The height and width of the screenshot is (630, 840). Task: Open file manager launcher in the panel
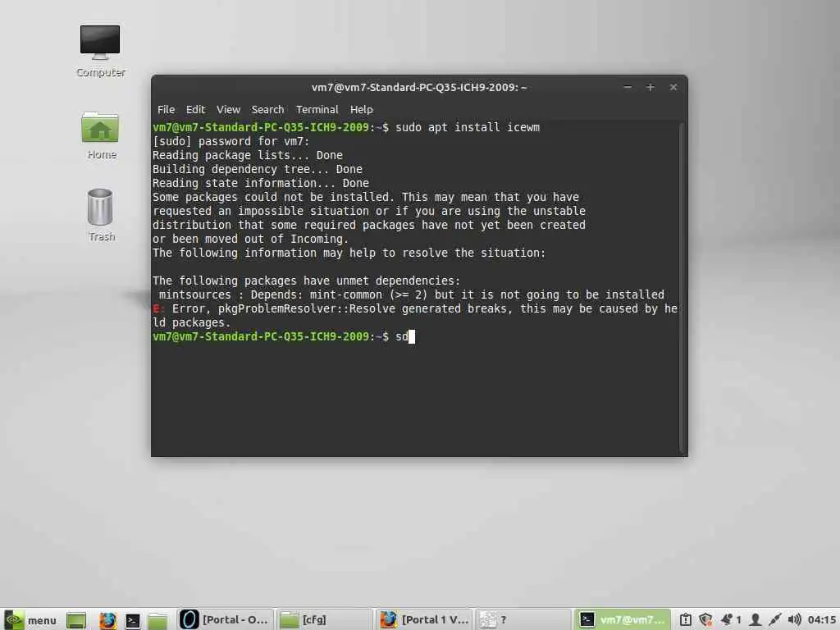pyautogui.click(x=157, y=620)
